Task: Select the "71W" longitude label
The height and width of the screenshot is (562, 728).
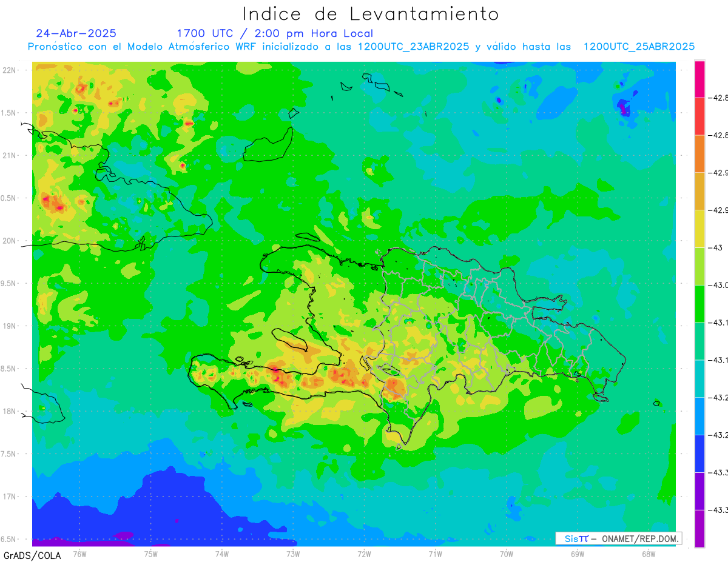Action: [435, 554]
